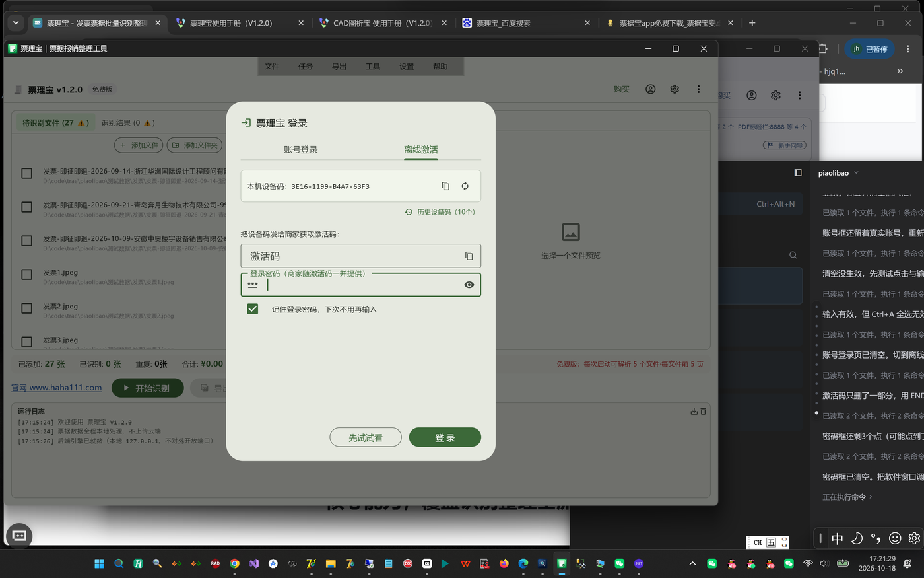Toggle the sidebar panel icon beside piaolibao
The image size is (924, 578).
798,172
